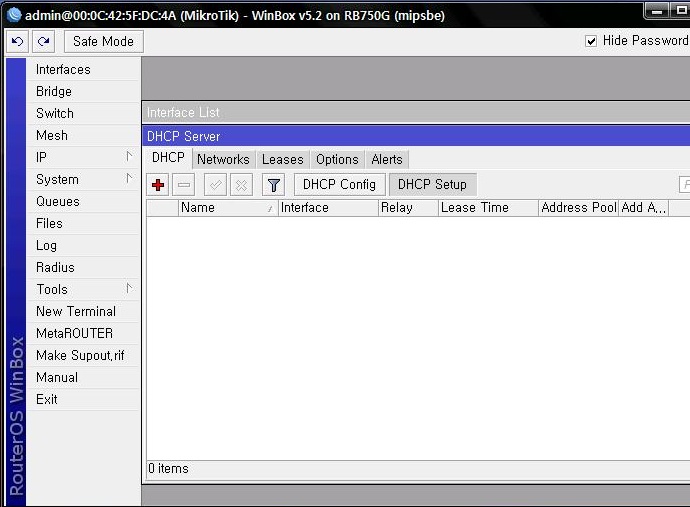Expand the System submenu arrow
The height and width of the screenshot is (507, 690).
[x=129, y=178]
